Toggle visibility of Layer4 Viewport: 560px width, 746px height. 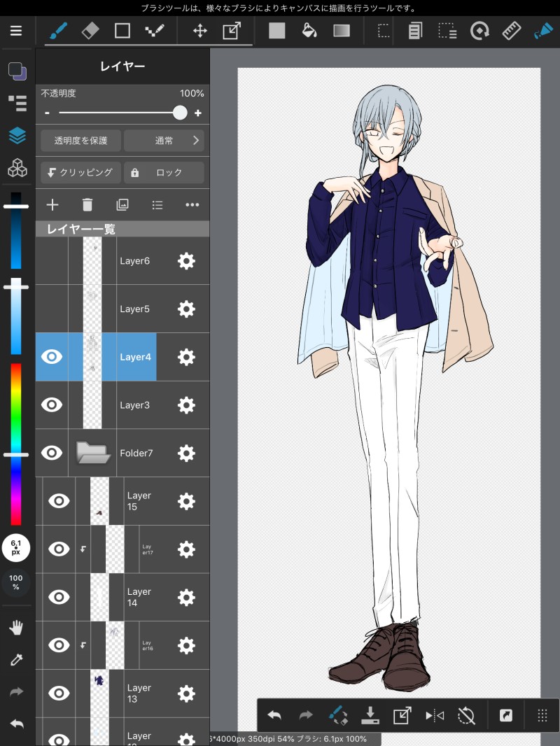tap(51, 357)
